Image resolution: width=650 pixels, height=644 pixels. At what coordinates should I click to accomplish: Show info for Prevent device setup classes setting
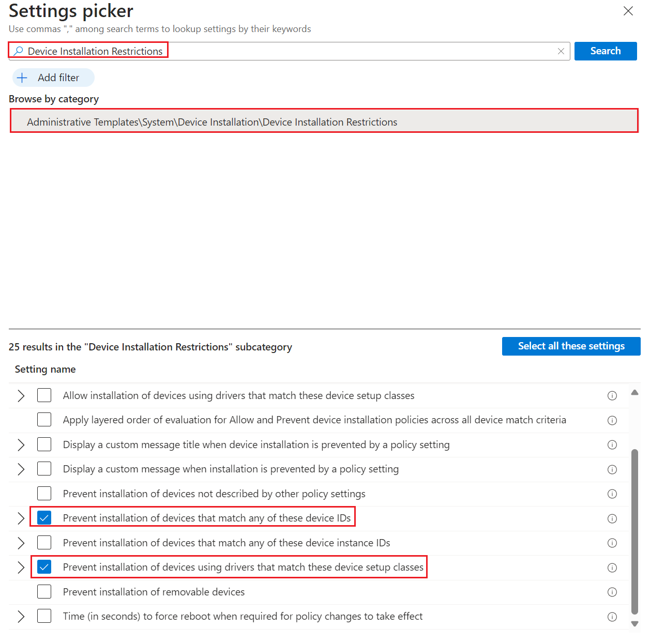[612, 568]
